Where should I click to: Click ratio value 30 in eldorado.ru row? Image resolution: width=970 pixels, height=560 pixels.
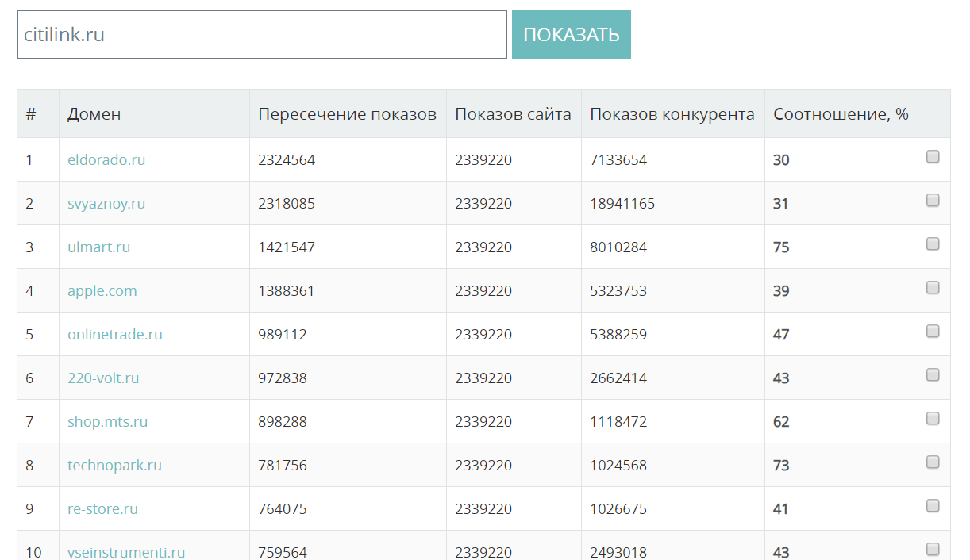coord(781,159)
